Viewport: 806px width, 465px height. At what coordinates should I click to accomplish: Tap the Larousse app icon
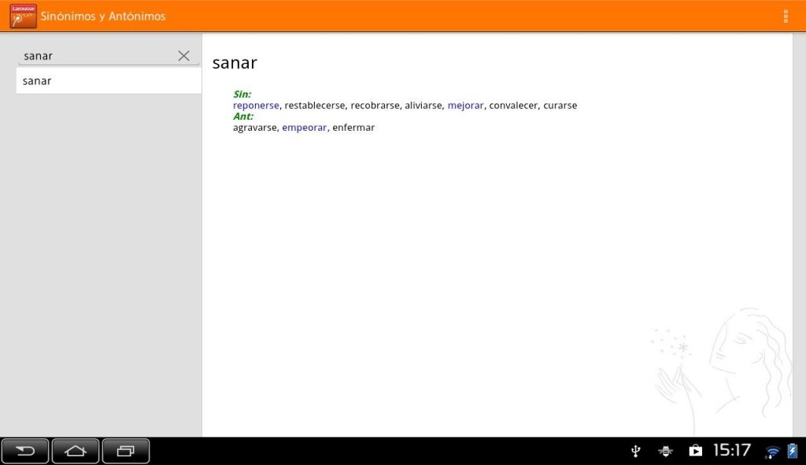click(x=23, y=16)
